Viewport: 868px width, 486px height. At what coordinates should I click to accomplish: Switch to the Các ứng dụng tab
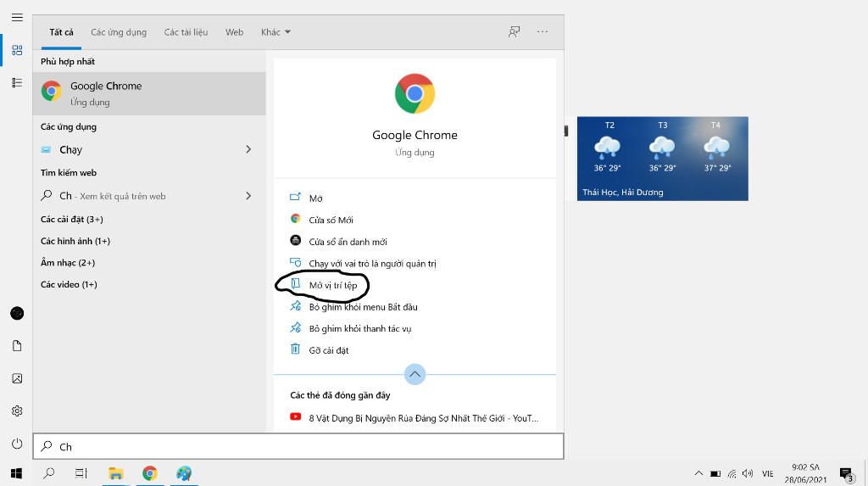(x=119, y=32)
